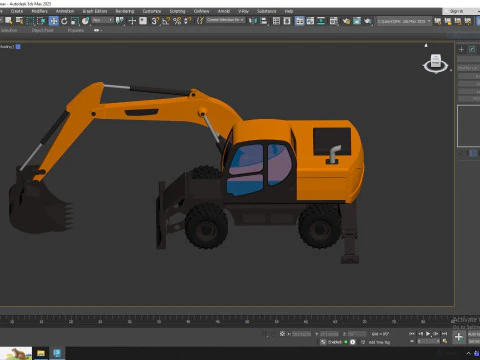The width and height of the screenshot is (480, 360).
Task: Toggle the Scene Explorer icon
Action: (x=276, y=21)
